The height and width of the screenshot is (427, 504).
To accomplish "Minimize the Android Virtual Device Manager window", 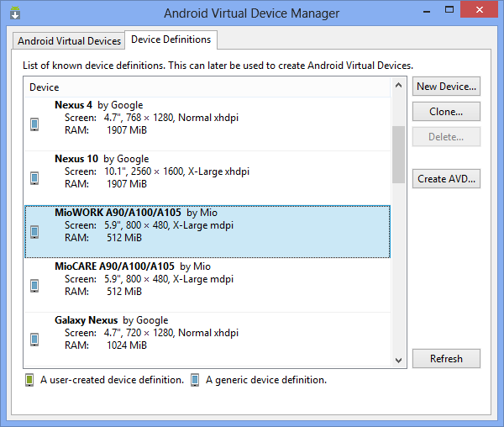I will coord(427,11).
